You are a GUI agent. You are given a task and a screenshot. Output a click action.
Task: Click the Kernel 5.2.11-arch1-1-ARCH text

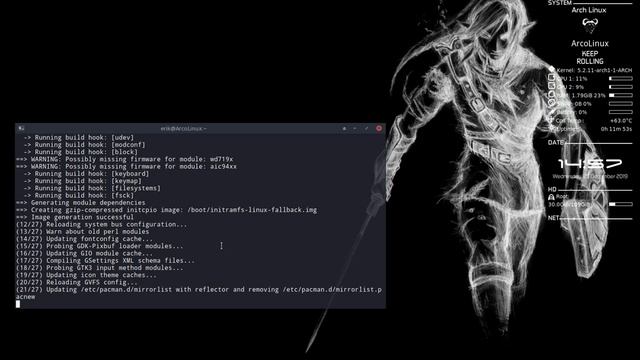coord(594,70)
